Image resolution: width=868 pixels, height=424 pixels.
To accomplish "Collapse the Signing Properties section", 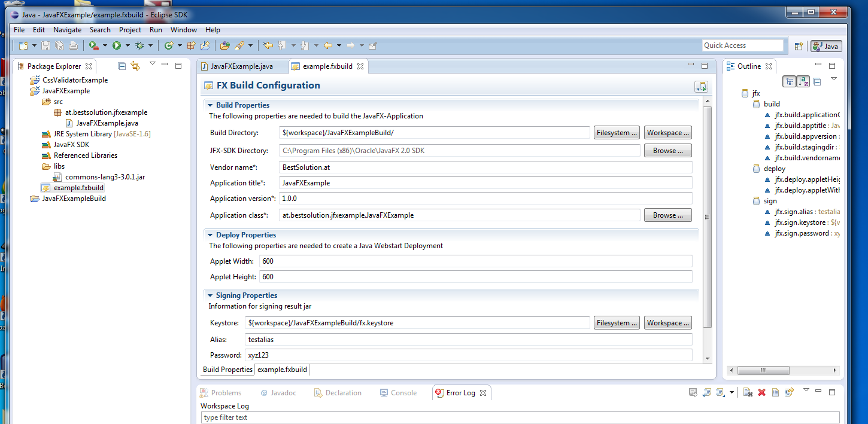I will click(x=210, y=295).
